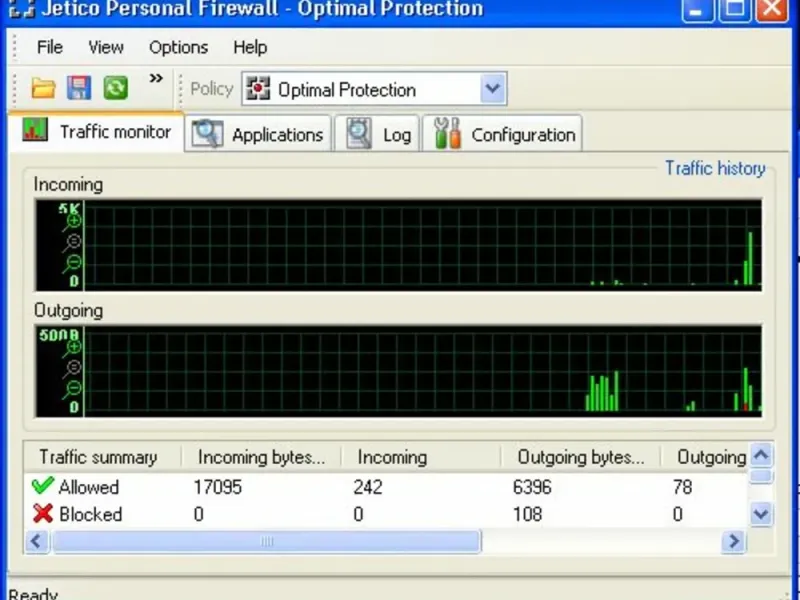Click the Policy dropdown arrow button

coord(492,89)
